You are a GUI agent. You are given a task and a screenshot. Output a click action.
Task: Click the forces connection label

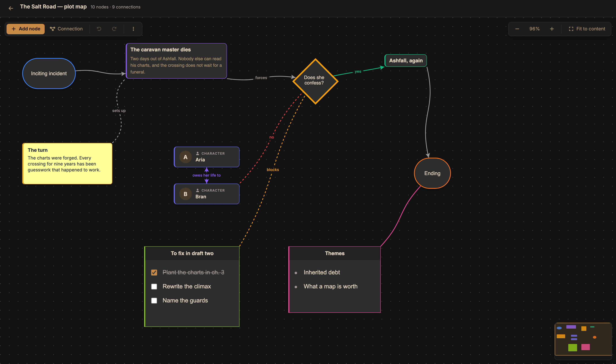pos(261,78)
